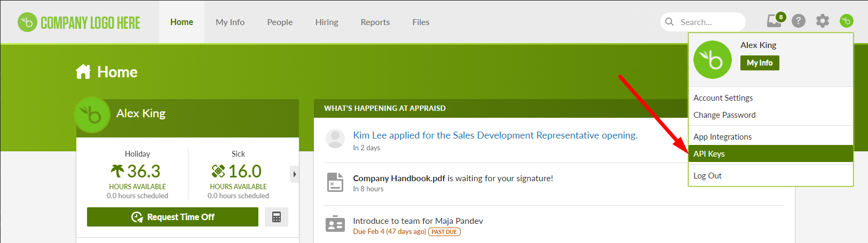Open the inbox notifications icon with badge

click(x=776, y=20)
